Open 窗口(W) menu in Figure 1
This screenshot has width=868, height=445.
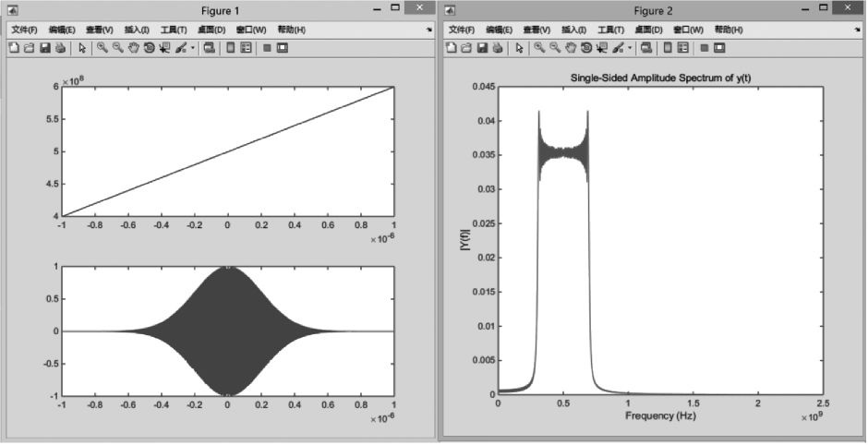[251, 30]
